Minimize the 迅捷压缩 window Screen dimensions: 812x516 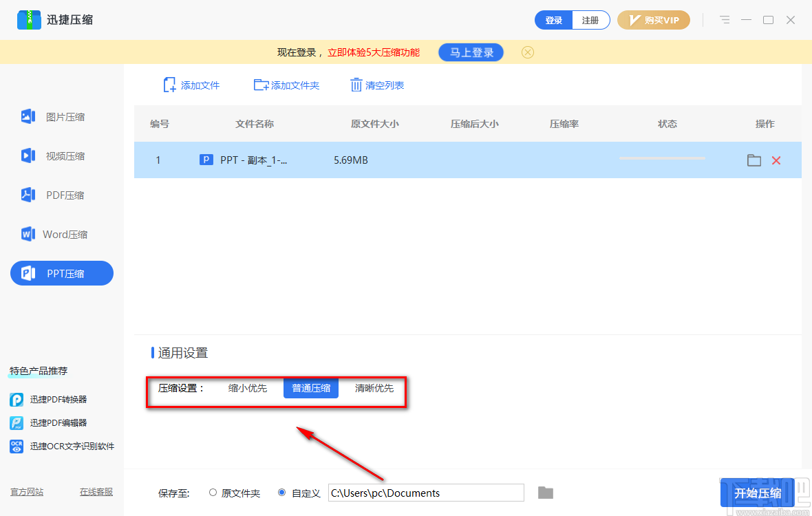pyautogui.click(x=746, y=20)
